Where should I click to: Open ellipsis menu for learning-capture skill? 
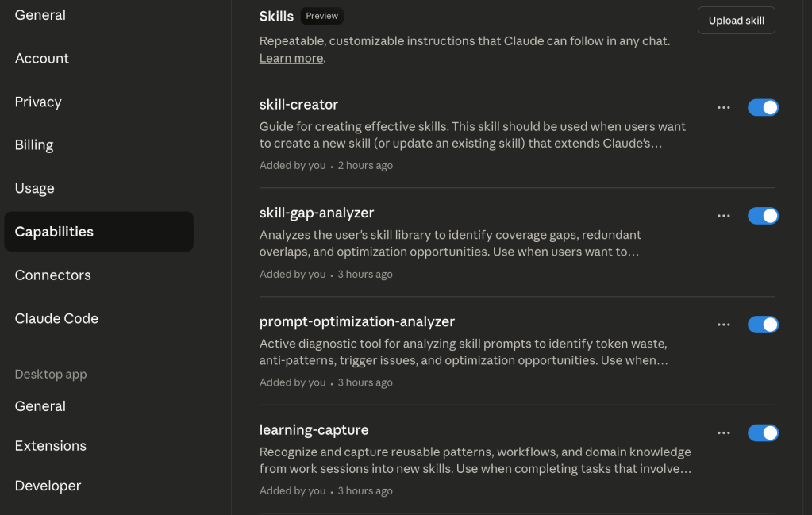coord(723,433)
